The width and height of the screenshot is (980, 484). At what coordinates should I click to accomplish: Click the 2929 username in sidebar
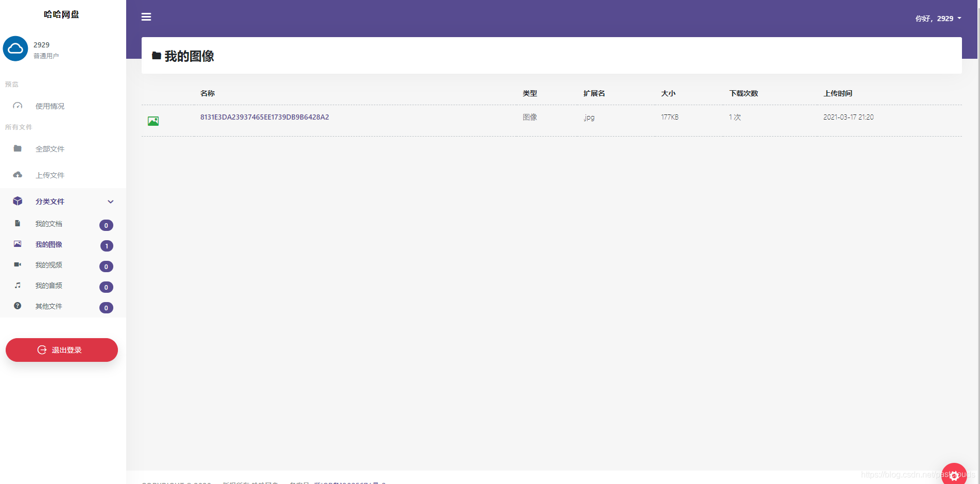click(x=42, y=45)
